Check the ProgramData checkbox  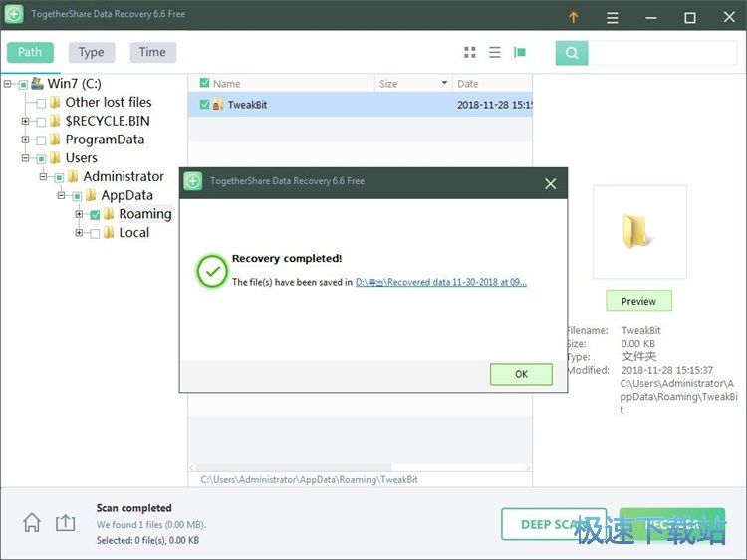click(x=41, y=140)
